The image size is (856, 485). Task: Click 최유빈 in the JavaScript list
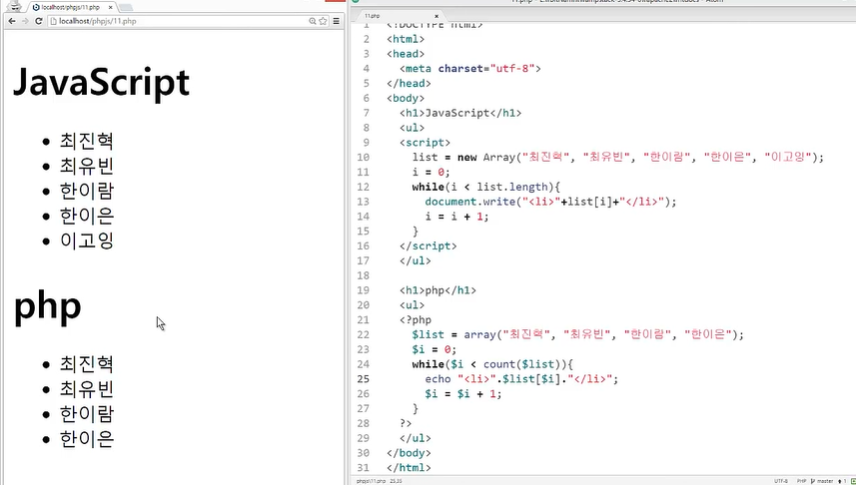click(87, 166)
